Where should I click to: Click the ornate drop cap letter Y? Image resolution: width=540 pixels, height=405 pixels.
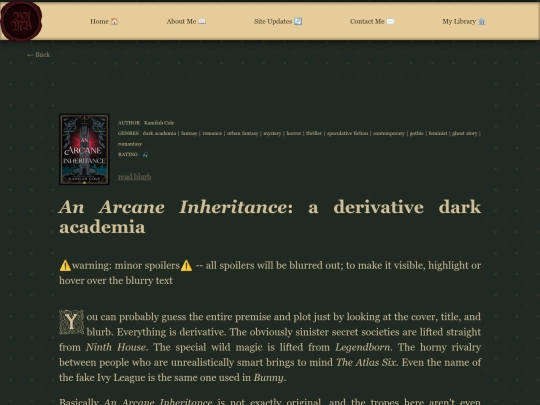[x=71, y=322]
